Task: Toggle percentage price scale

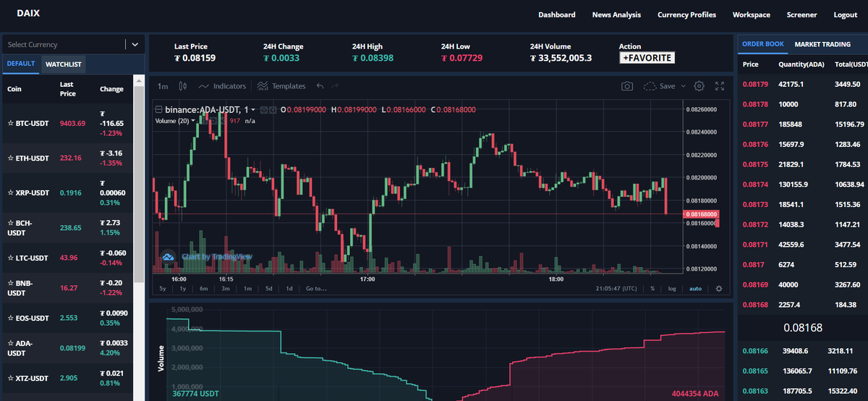Action: (x=652, y=288)
